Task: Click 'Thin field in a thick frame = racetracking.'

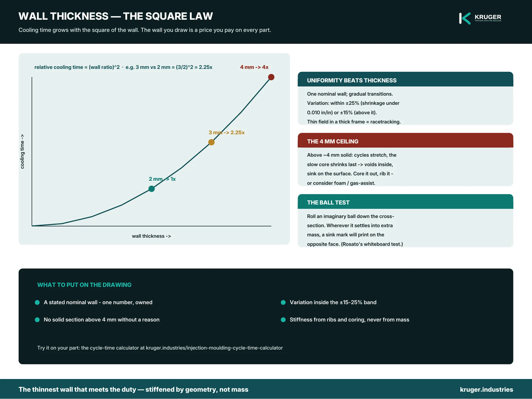Action: coord(354,122)
